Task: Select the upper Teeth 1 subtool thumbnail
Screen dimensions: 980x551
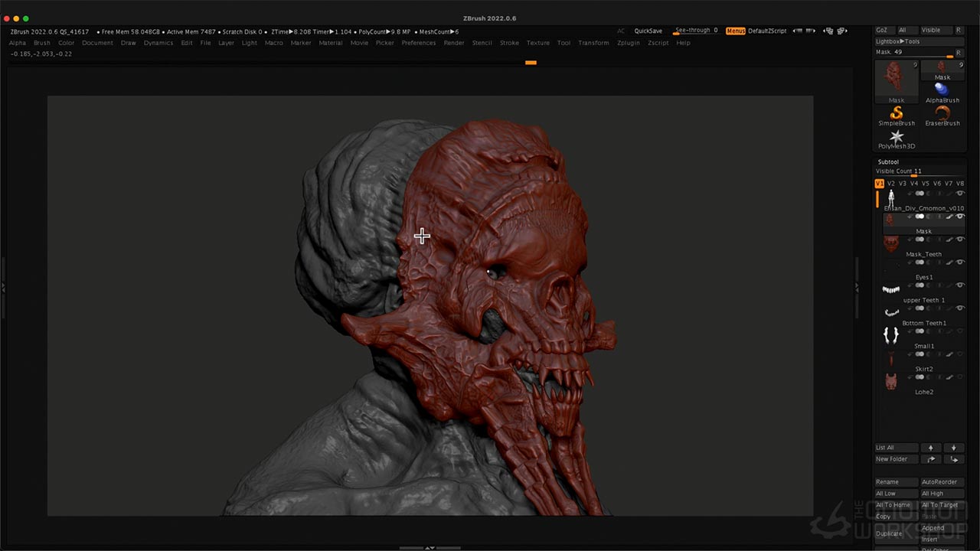Action: [x=891, y=289]
